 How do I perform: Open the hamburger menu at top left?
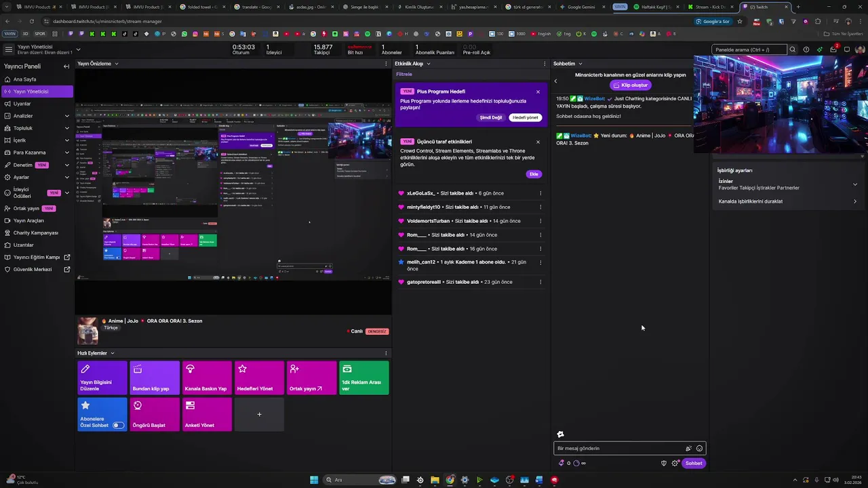8,49
